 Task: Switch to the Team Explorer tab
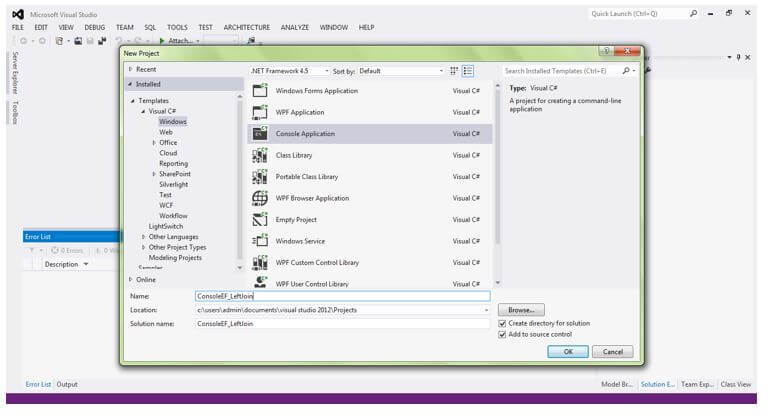tap(697, 384)
